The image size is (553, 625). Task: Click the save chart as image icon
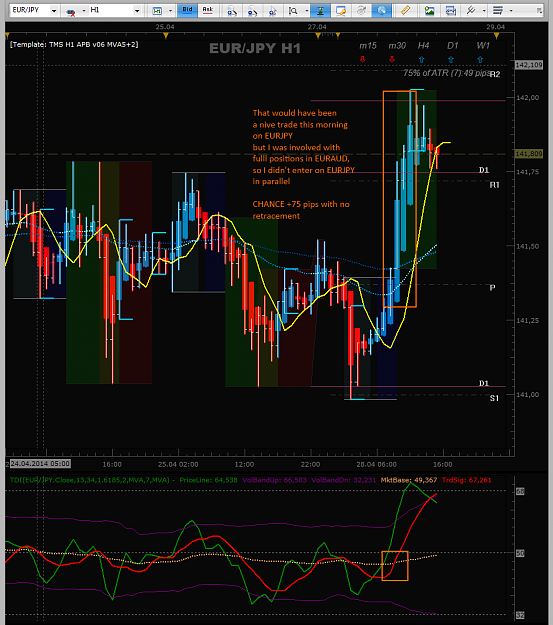(x=429, y=11)
